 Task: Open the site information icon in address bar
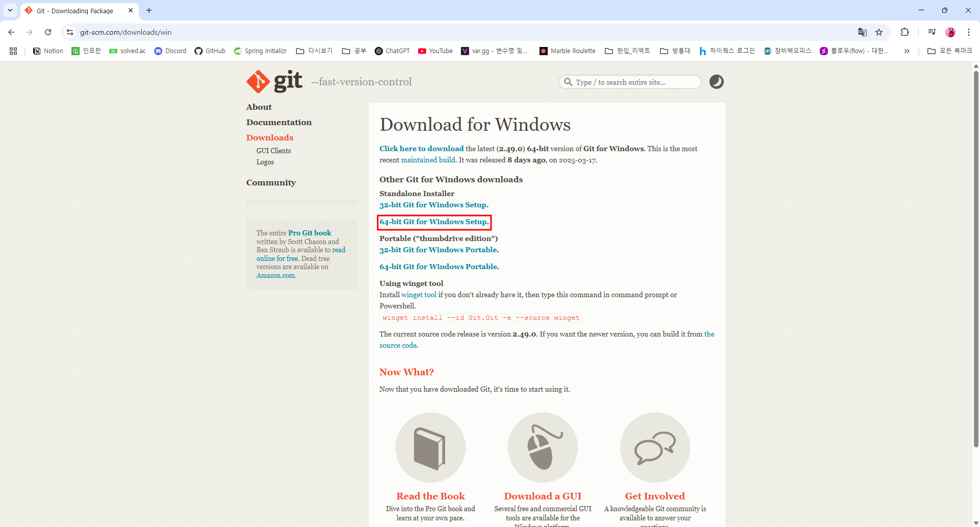coord(70,32)
